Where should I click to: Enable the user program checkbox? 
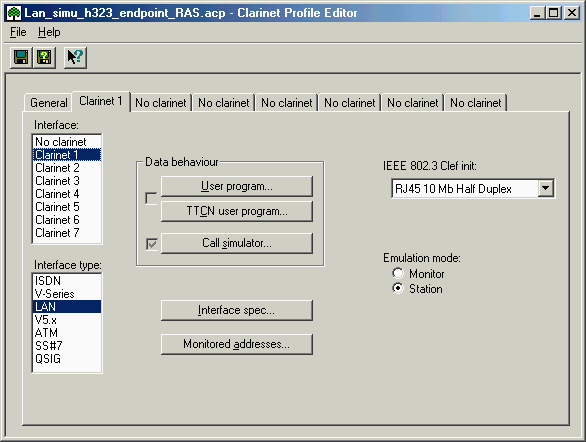[151, 198]
